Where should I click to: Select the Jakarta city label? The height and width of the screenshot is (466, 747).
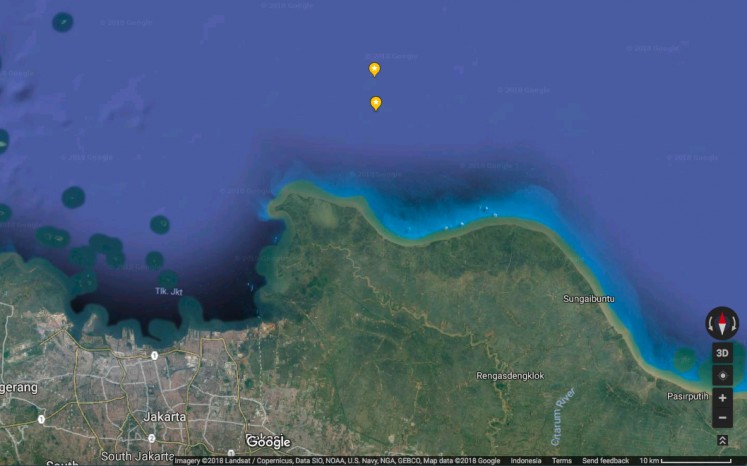point(165,416)
